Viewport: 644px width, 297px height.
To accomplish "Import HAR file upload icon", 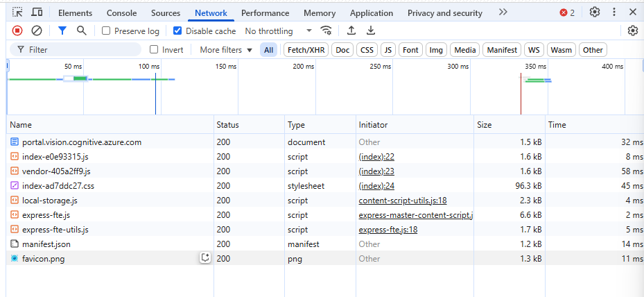I will click(351, 31).
